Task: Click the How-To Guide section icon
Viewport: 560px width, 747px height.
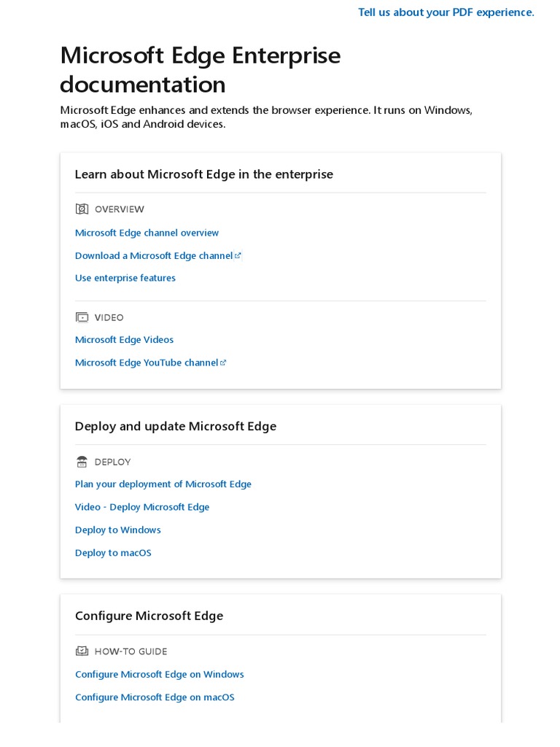Action: click(x=82, y=651)
